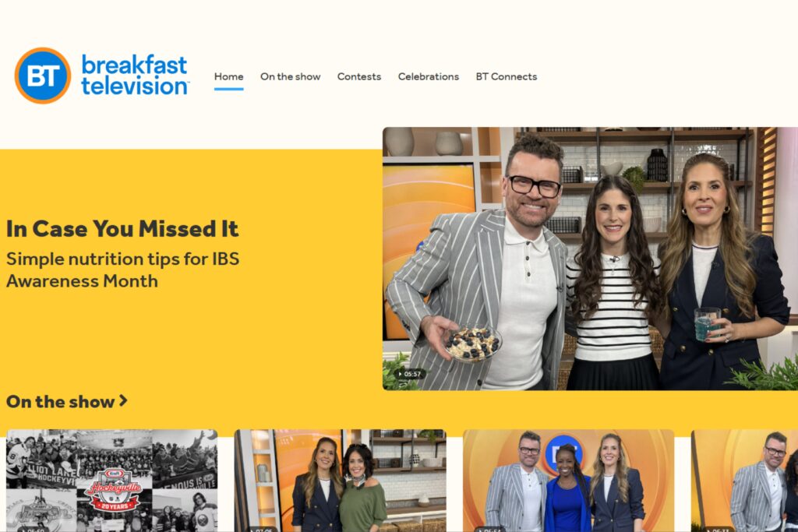
Task: Click the In Case You Missed It heading
Action: pyautogui.click(x=122, y=229)
